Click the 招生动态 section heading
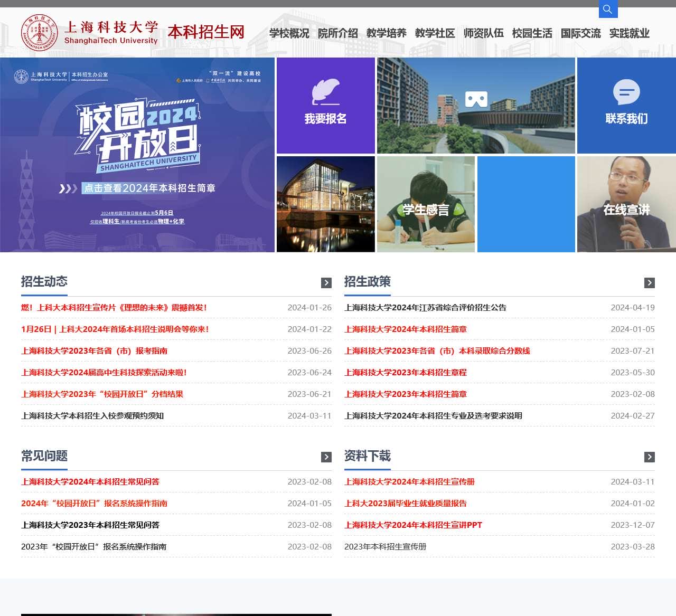 (44, 281)
